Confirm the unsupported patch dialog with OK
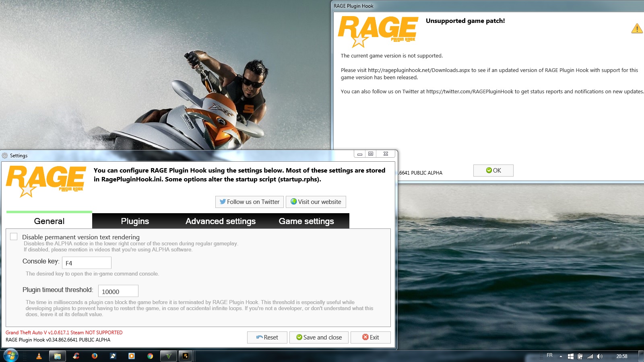This screenshot has height=362, width=644. click(x=493, y=171)
